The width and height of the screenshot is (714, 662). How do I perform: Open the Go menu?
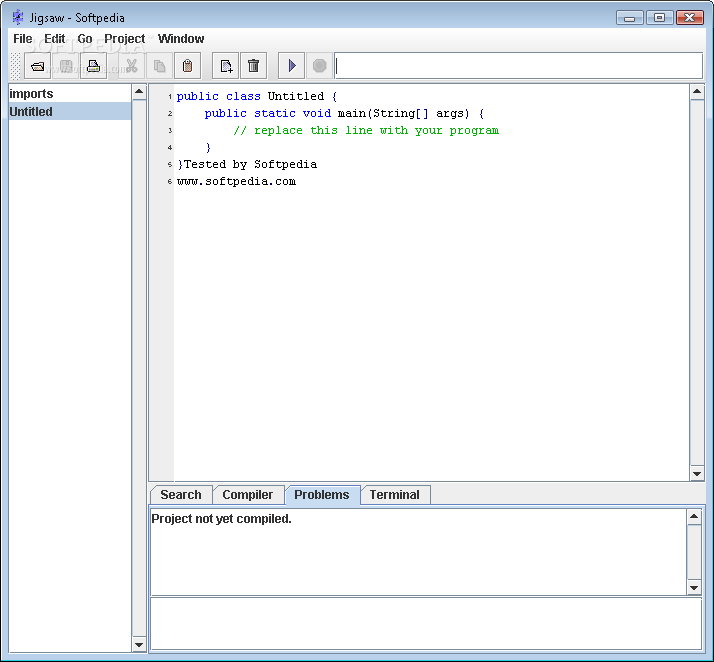click(85, 39)
